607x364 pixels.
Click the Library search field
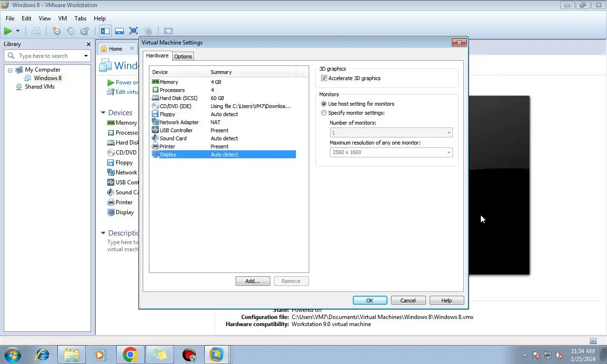pos(47,56)
